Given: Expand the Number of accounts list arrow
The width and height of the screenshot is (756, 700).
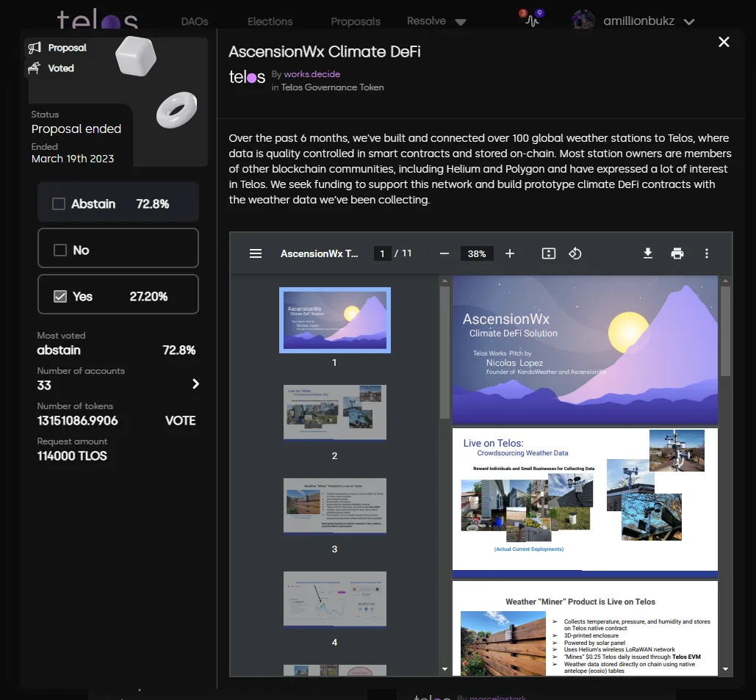Looking at the screenshot, I should point(195,383).
